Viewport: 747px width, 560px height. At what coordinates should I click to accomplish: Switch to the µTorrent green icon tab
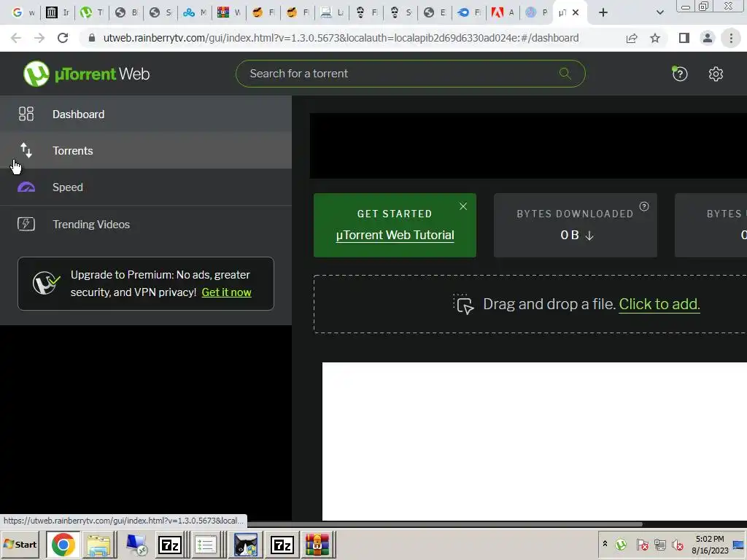pyautogui.click(x=91, y=12)
